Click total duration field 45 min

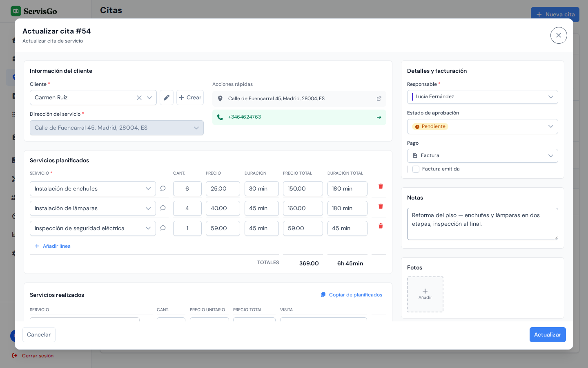tap(347, 229)
